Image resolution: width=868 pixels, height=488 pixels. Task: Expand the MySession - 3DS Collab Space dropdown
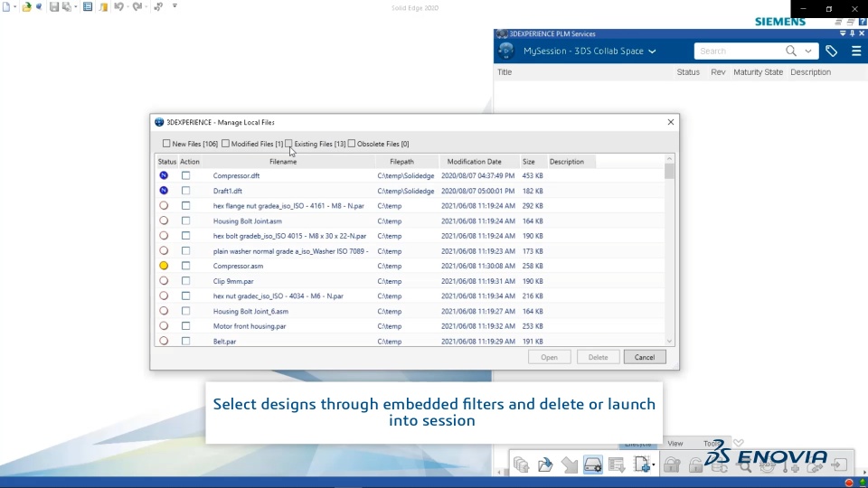point(652,52)
